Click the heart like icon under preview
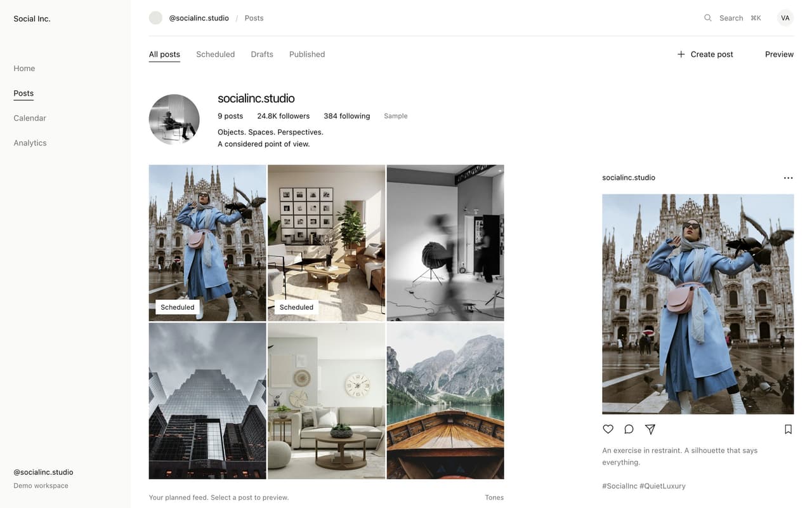 (608, 429)
